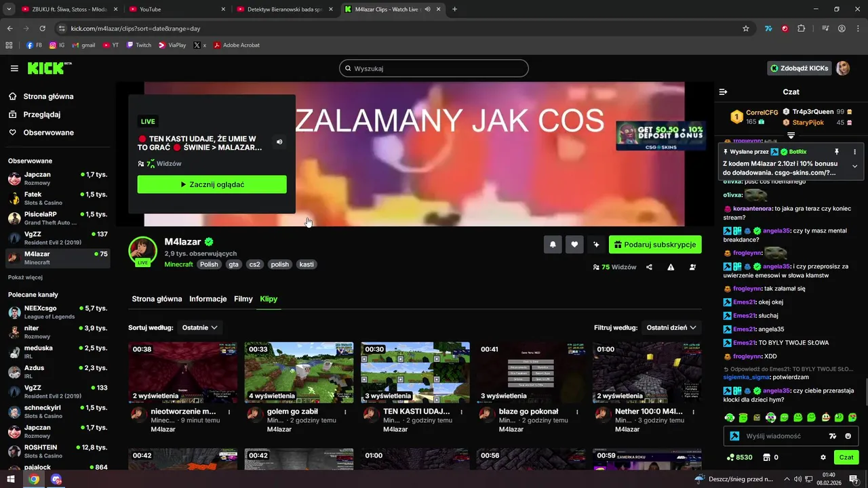The image size is (868, 488).
Task: Unmute the stream preview speaker icon
Action: (279, 142)
